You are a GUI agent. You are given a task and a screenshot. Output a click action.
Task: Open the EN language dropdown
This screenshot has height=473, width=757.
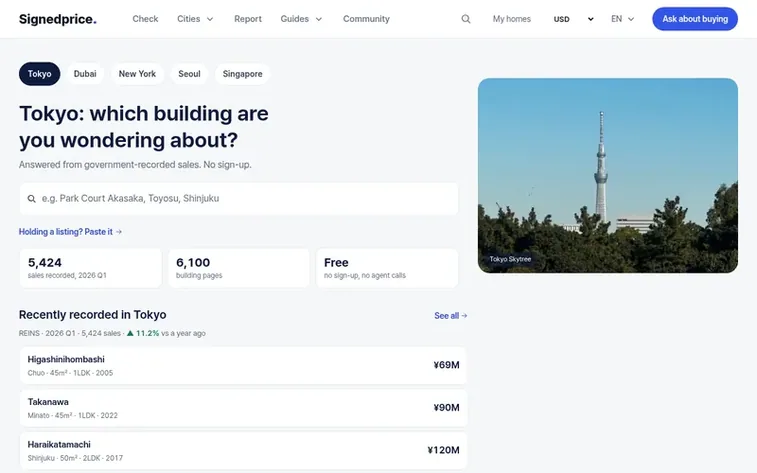[x=622, y=19]
